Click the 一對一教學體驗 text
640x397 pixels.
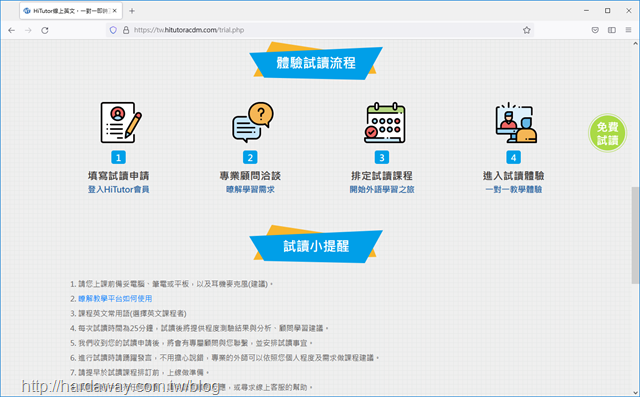point(513,189)
